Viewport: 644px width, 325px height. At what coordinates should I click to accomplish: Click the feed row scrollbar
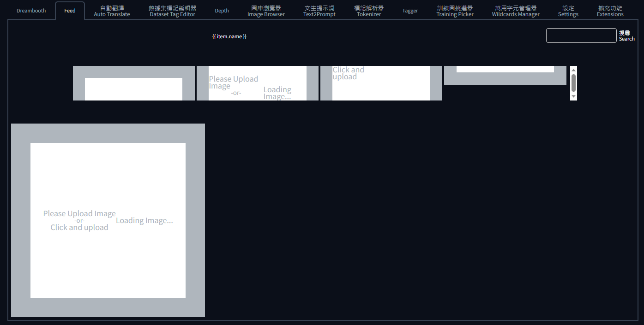573,83
